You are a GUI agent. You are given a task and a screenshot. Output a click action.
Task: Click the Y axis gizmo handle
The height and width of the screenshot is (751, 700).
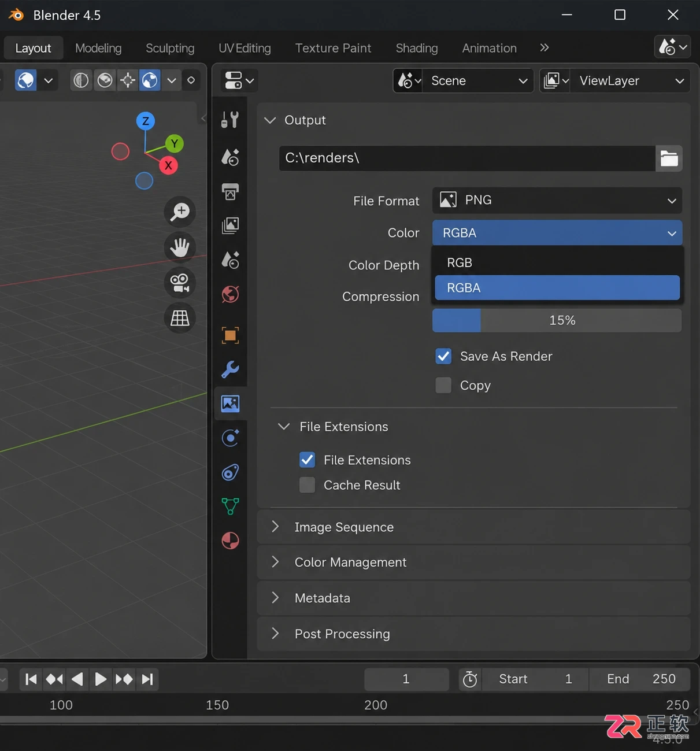[x=174, y=143]
